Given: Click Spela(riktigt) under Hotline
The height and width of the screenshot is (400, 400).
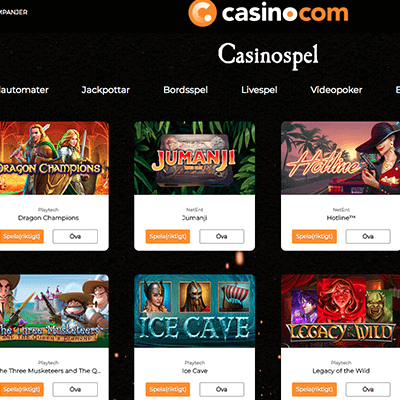Looking at the screenshot, I should pyautogui.click(x=314, y=236).
